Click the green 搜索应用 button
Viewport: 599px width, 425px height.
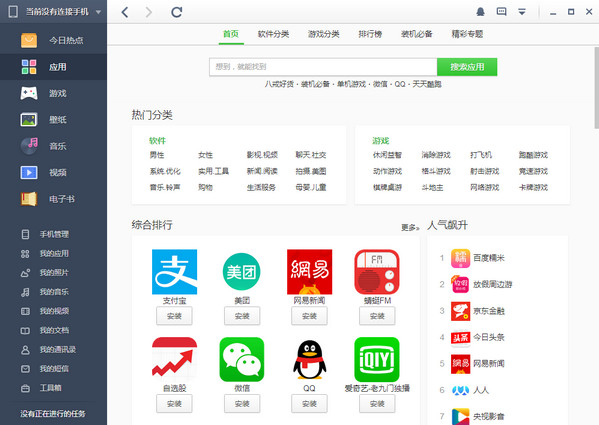tap(467, 67)
